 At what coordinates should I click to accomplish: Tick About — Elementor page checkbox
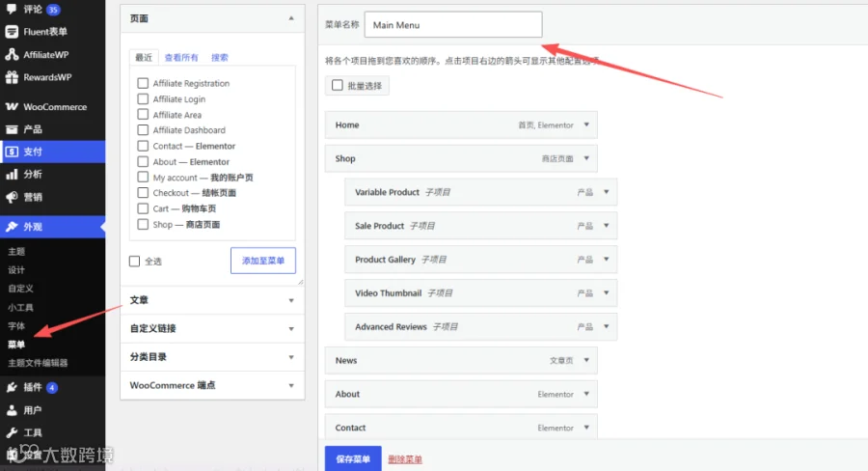[x=143, y=161]
